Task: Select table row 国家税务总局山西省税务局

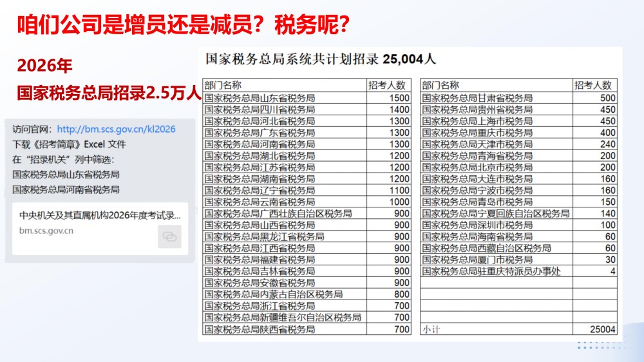Action: point(307,225)
